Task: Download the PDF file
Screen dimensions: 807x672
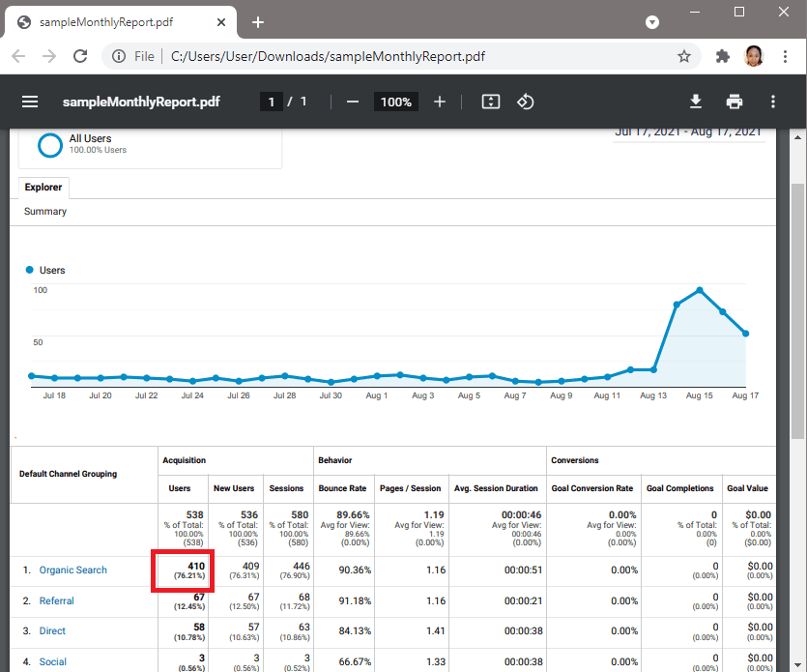Action: [x=695, y=102]
